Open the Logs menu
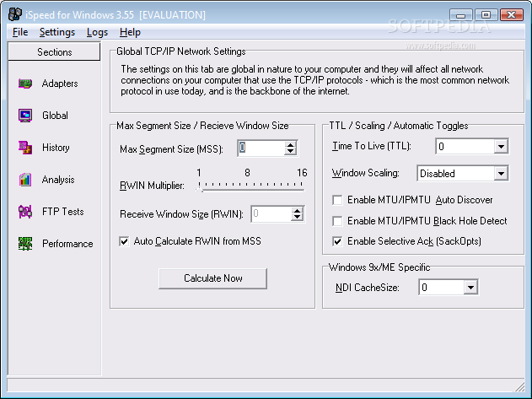The height and width of the screenshot is (399, 532). (x=97, y=32)
